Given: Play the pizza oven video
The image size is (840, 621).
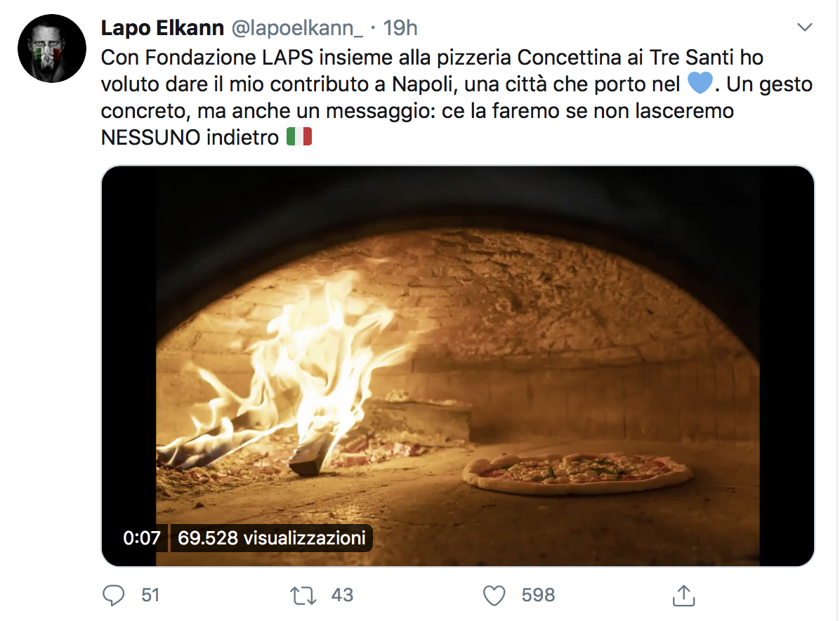Looking at the screenshot, I should 457,366.
